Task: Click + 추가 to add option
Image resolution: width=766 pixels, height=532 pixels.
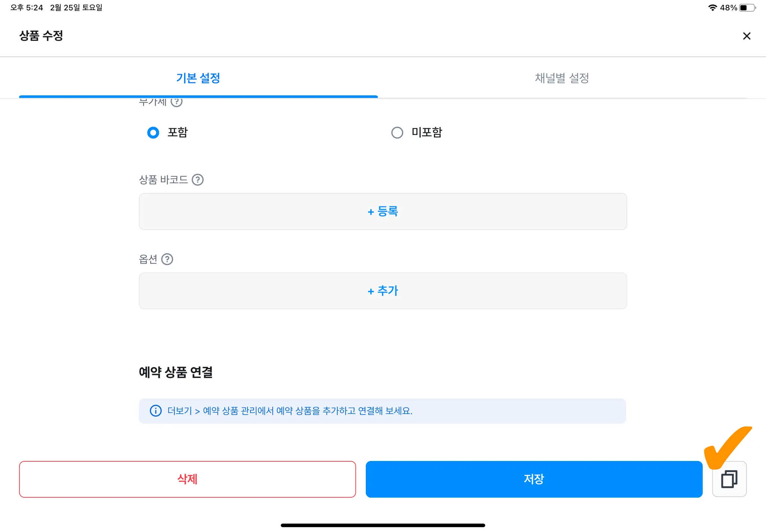Action: [383, 291]
